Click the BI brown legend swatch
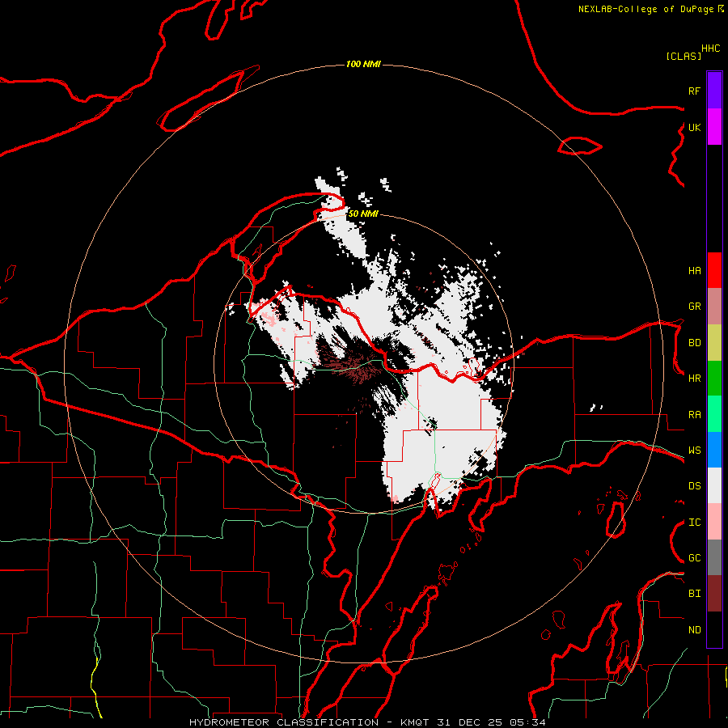 tap(714, 594)
